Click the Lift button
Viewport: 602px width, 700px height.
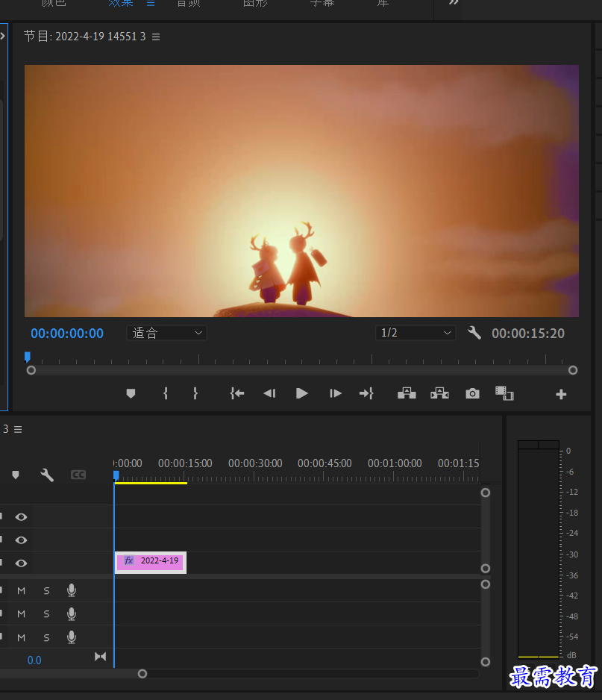coord(407,393)
